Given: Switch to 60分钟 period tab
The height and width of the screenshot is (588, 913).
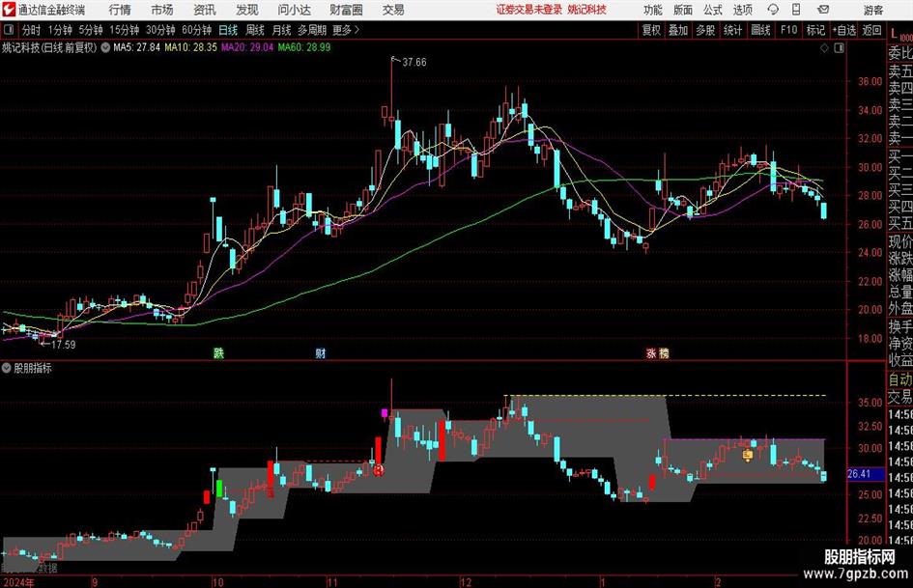Looking at the screenshot, I should click(197, 30).
